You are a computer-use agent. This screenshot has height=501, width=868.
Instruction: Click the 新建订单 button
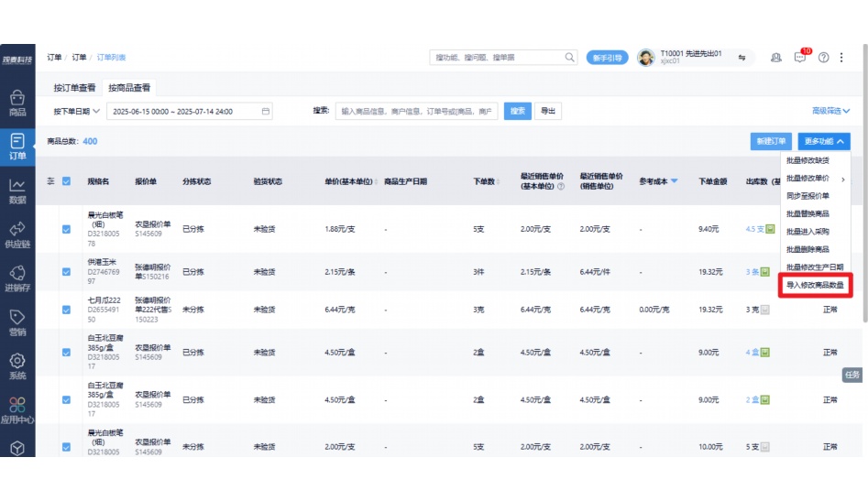tap(770, 141)
